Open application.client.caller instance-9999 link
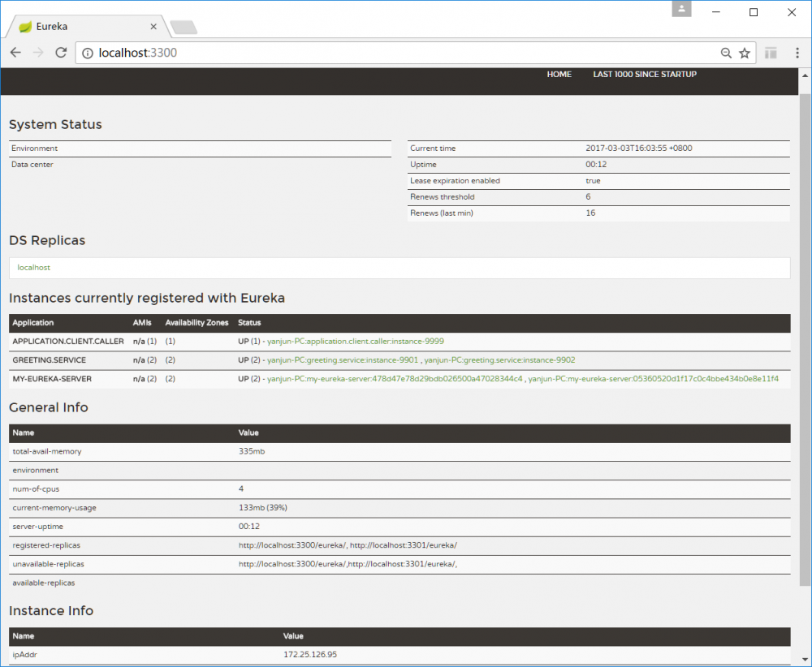Image resolution: width=812 pixels, height=667 pixels. tap(356, 342)
